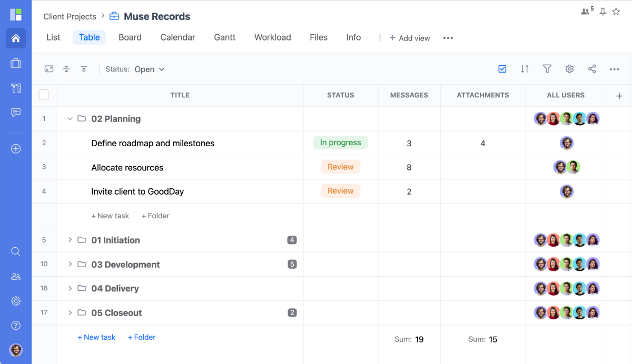Click the collapse all rows icon
Viewport: 632px width, 364px height.
pyautogui.click(x=66, y=69)
